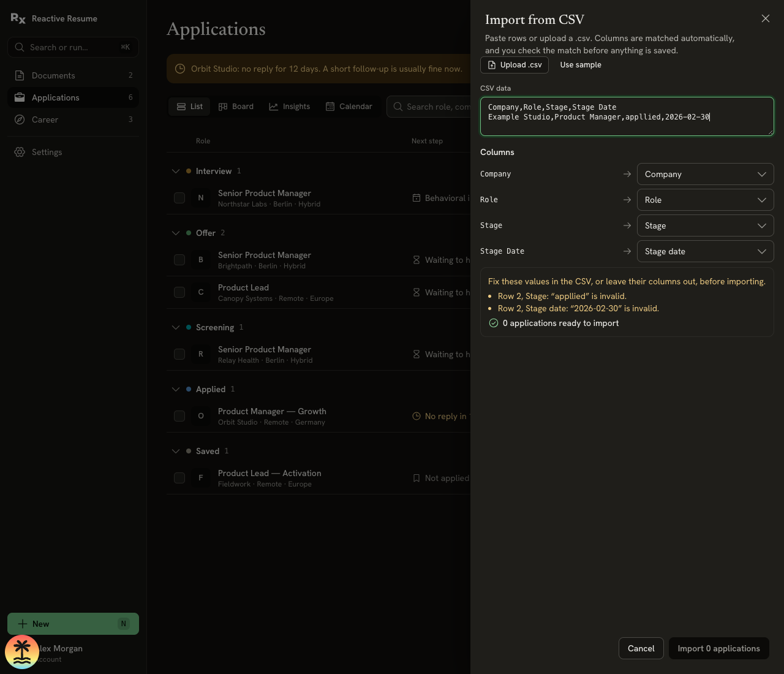Click the Behavioral calendar icon
The width and height of the screenshot is (784, 674).
pos(417,198)
